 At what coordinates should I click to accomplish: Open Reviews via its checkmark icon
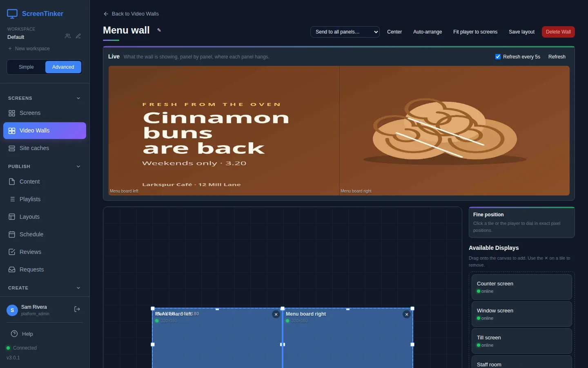point(12,252)
